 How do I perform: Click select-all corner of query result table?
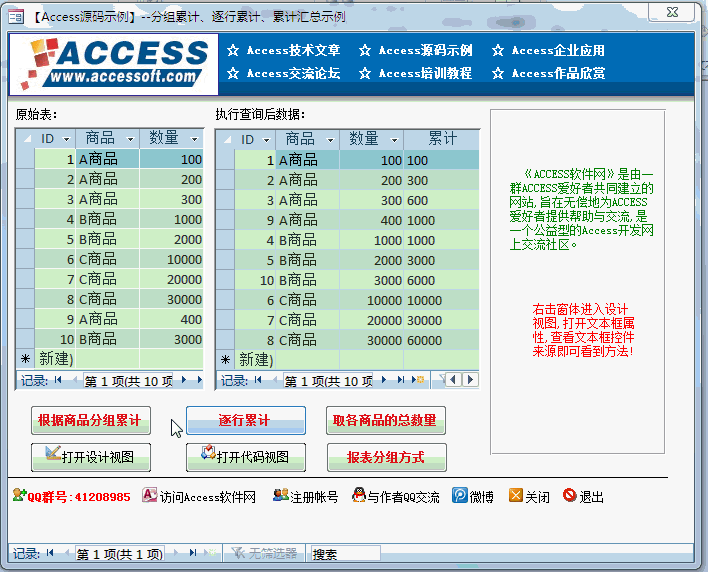[x=226, y=140]
